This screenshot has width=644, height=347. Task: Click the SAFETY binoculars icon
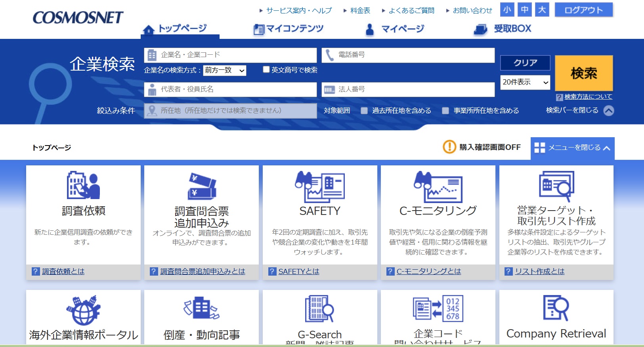click(x=320, y=187)
